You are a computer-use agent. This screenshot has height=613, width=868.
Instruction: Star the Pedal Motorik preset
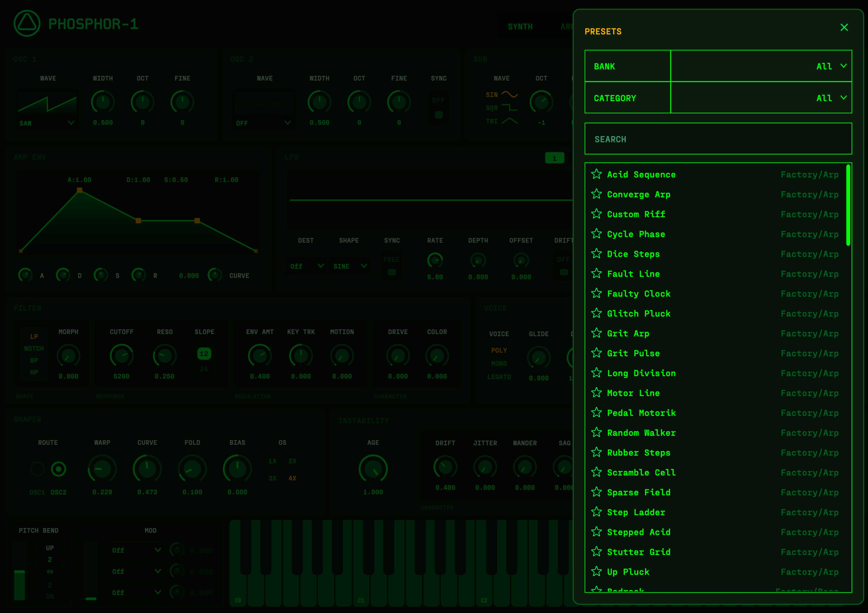click(x=596, y=412)
